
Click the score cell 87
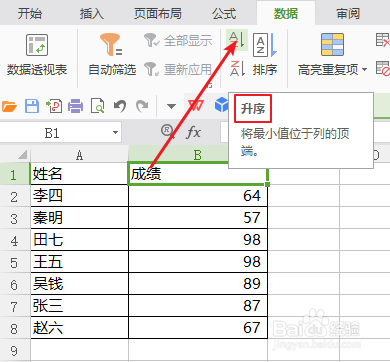[198, 306]
